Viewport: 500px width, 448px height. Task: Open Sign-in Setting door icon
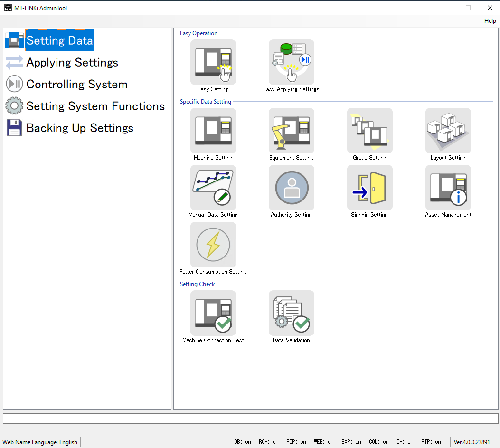370,188
